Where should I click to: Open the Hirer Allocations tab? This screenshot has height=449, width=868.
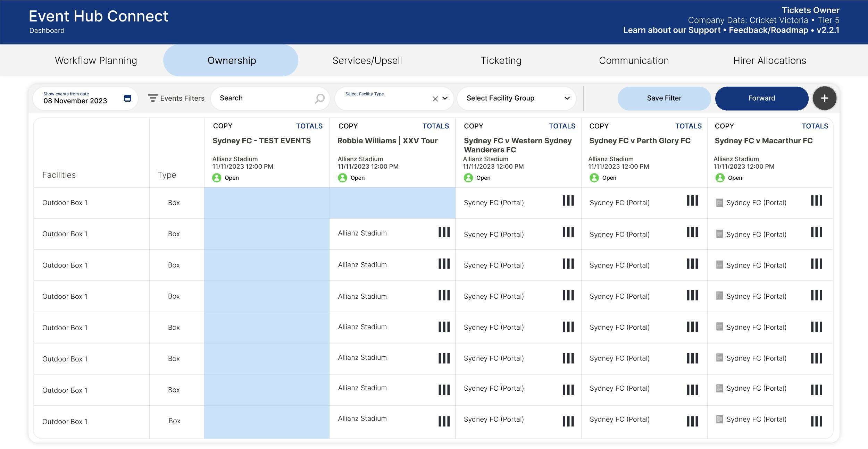769,60
